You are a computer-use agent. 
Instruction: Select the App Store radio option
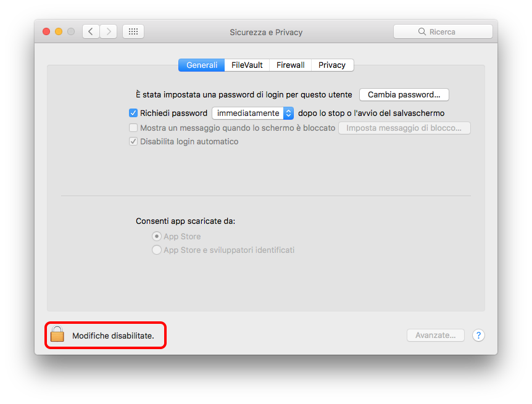[157, 237]
